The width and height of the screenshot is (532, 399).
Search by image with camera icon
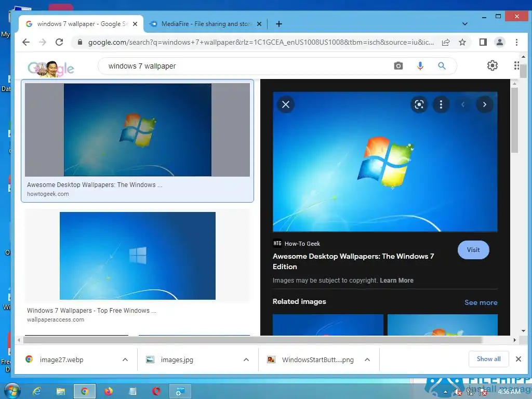coord(398,66)
